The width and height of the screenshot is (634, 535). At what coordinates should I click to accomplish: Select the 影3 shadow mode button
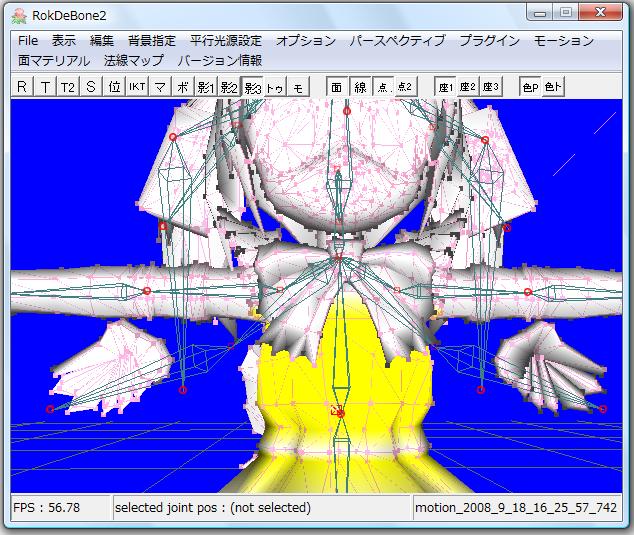click(x=252, y=87)
